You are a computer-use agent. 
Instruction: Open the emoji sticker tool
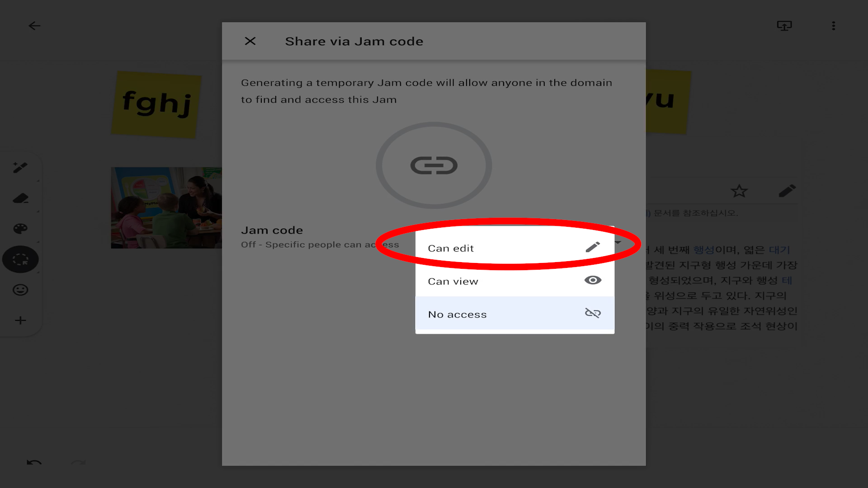(20, 290)
